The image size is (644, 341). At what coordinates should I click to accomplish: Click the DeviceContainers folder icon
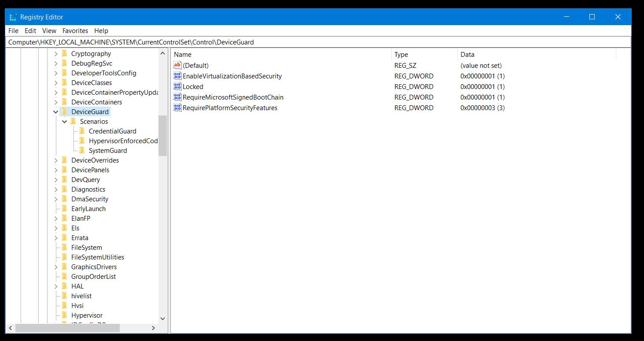(x=64, y=102)
